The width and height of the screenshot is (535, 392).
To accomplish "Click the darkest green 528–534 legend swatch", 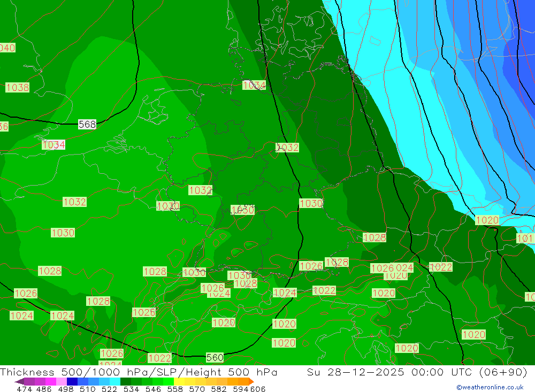I will 126,381.
